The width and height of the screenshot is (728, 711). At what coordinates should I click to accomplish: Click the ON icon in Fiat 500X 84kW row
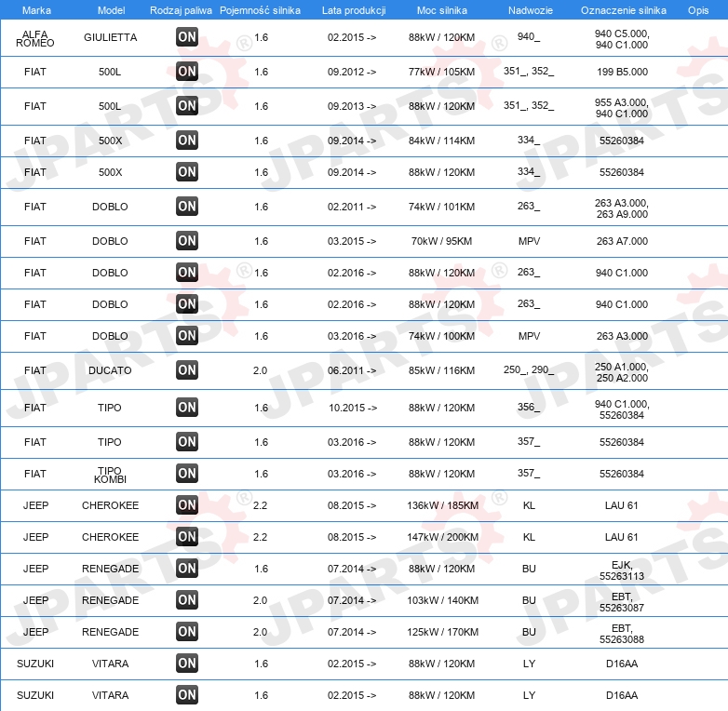(187, 141)
